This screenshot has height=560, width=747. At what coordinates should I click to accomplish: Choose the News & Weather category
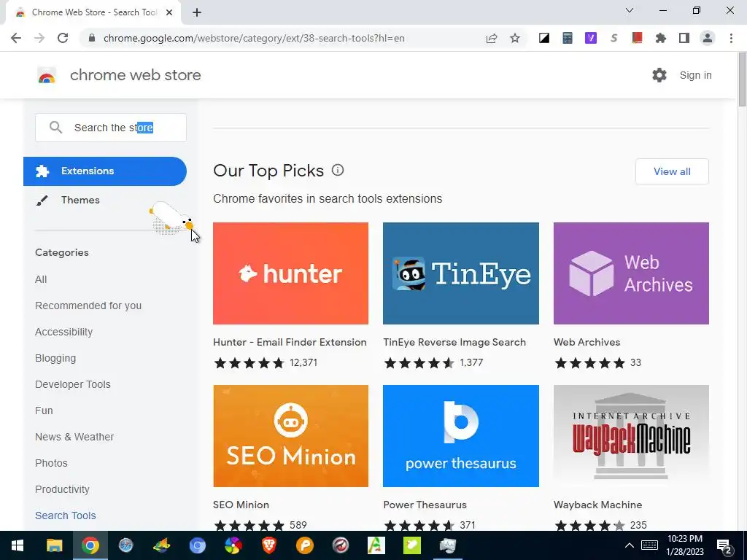(x=74, y=437)
